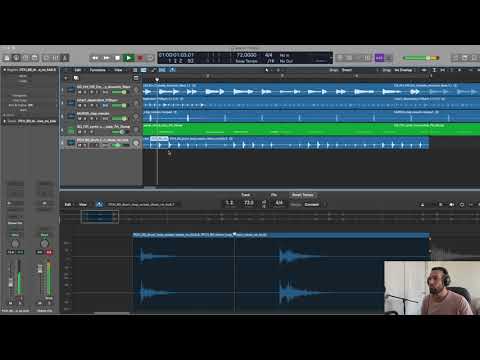The width and height of the screenshot is (480, 360).
Task: Toggle Catch Playhead button in Tracks menu bar
Action: tap(172, 70)
